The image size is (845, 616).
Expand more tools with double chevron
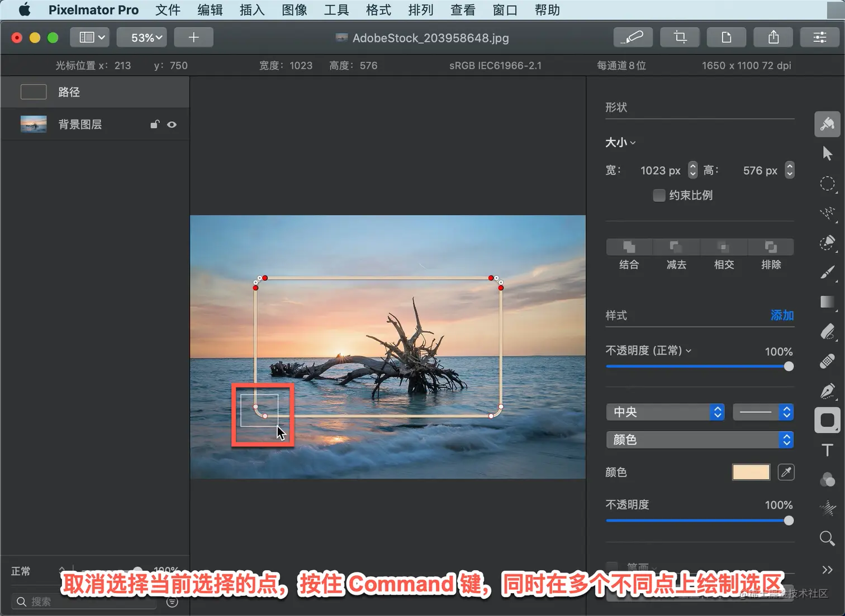827,570
